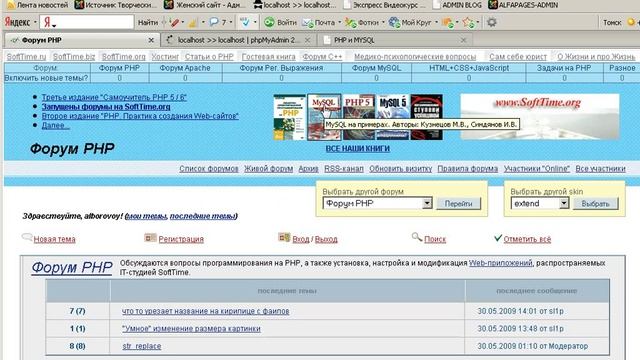The width and height of the screenshot is (640, 360).
Task: Open the Статьи о PHP link
Action: [209, 57]
